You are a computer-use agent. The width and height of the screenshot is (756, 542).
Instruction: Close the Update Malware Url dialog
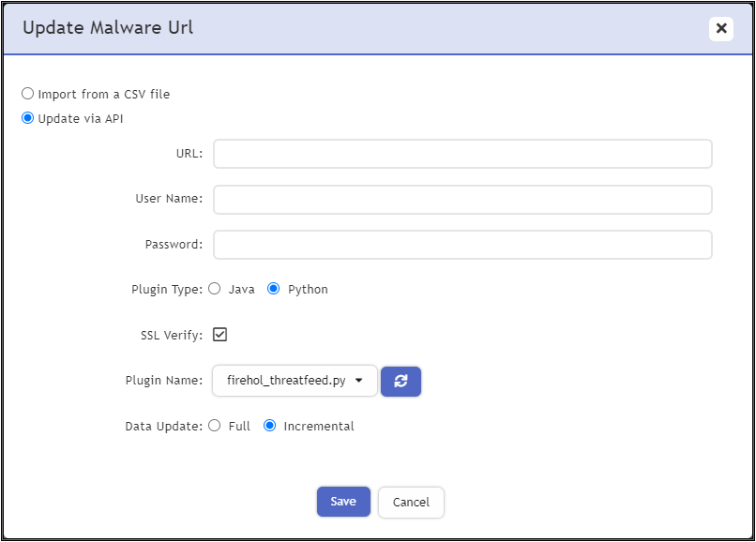721,28
